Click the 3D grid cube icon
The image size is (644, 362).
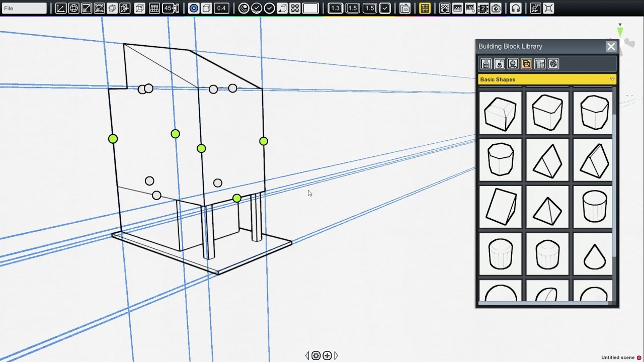point(536,8)
